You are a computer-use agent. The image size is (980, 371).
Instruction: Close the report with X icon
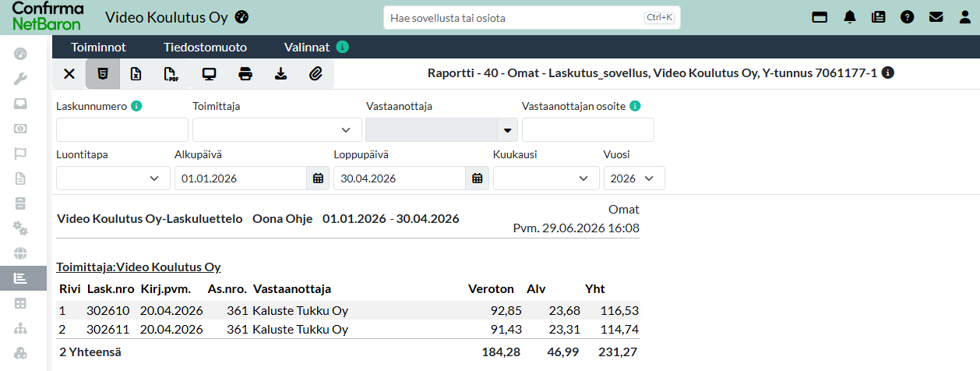click(69, 74)
